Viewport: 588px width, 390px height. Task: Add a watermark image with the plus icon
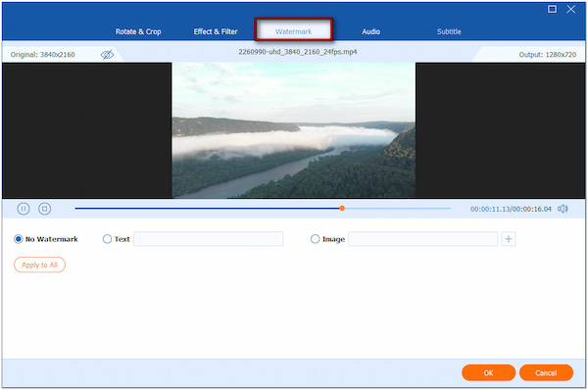point(509,239)
